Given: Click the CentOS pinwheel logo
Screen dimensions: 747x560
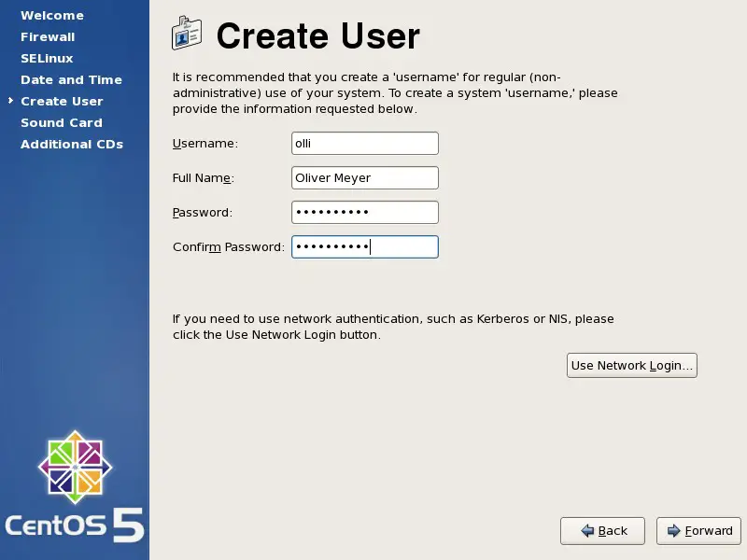Looking at the screenshot, I should (x=75, y=468).
